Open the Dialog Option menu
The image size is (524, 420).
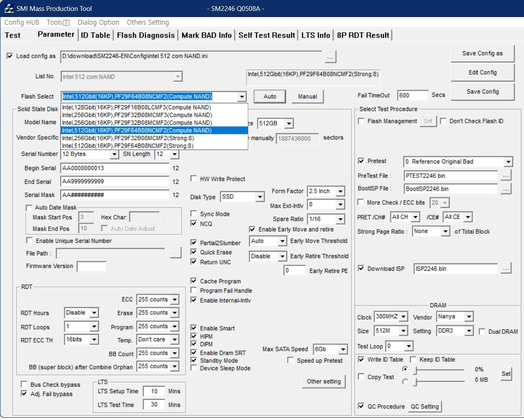pos(98,22)
